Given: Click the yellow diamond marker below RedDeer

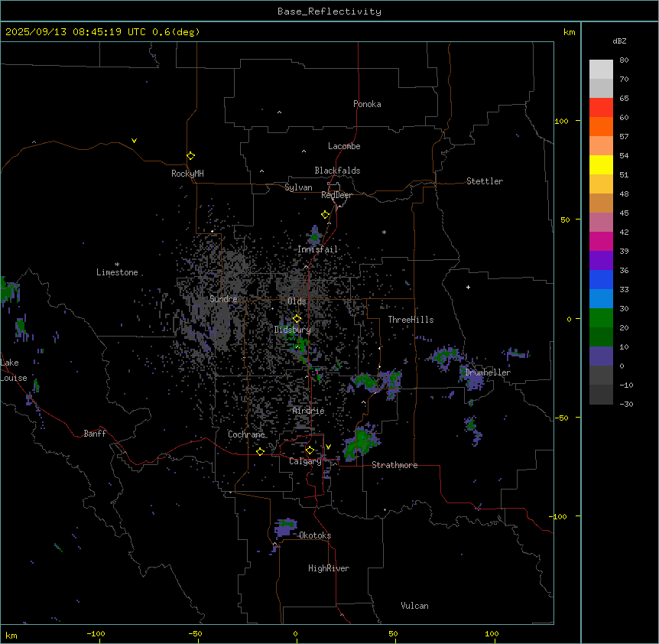Looking at the screenshot, I should (x=325, y=215).
